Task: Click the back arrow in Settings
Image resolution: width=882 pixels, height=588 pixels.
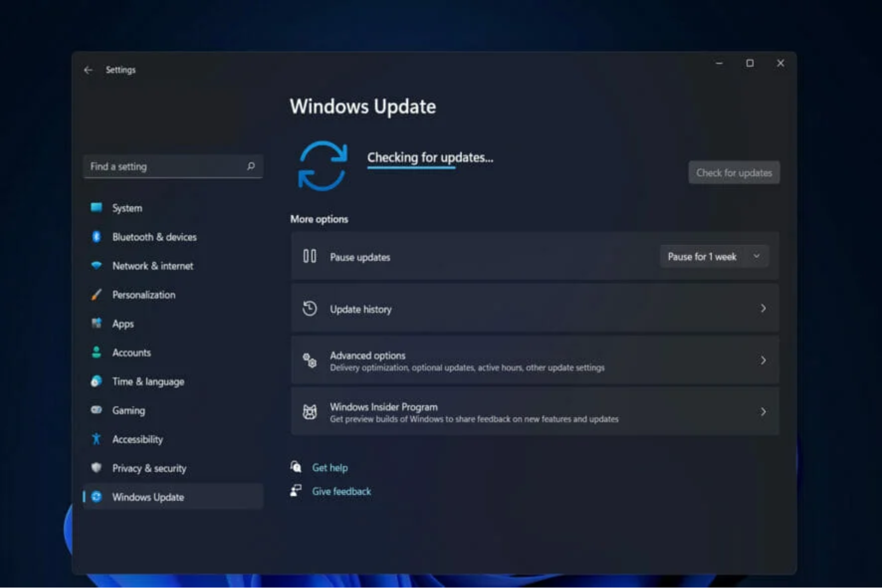Action: pos(88,70)
